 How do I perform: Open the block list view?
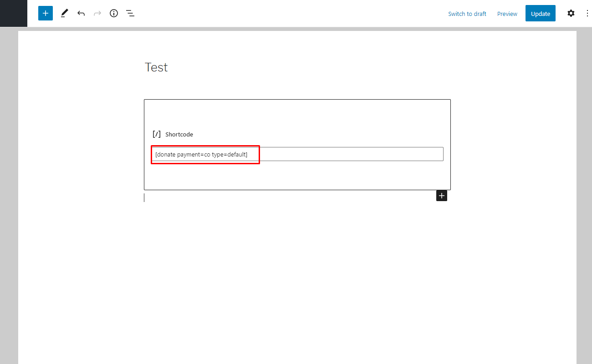point(130,13)
